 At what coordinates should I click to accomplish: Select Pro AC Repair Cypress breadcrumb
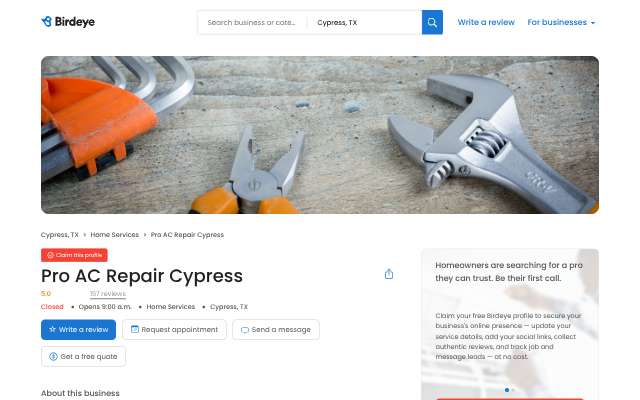(x=187, y=235)
